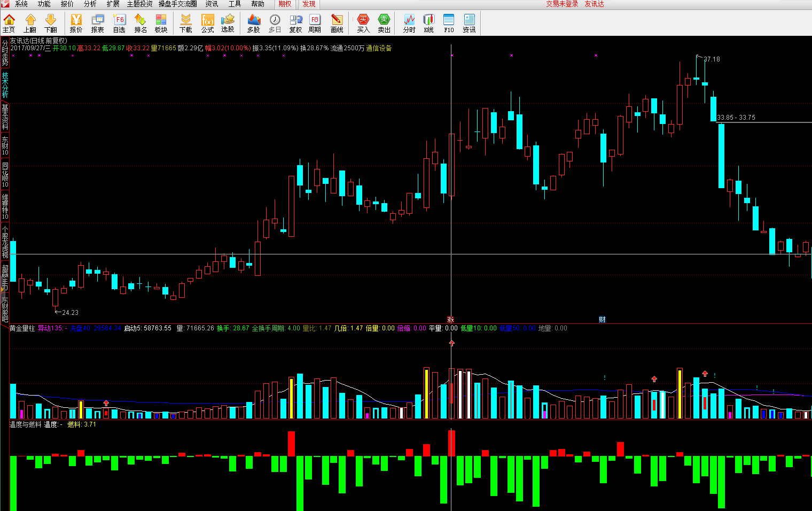
Task: Click the 黄金量柱 indicator name
Action: pyautogui.click(x=22, y=328)
